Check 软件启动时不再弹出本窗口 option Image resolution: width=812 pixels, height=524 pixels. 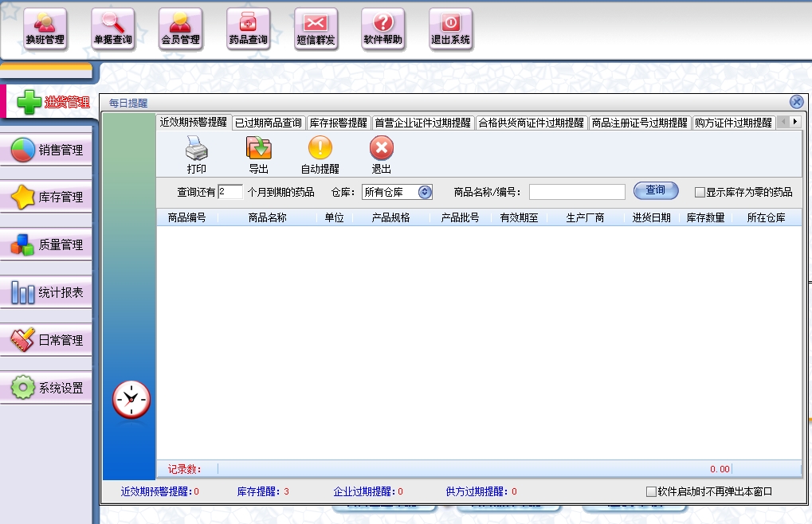tap(651, 492)
